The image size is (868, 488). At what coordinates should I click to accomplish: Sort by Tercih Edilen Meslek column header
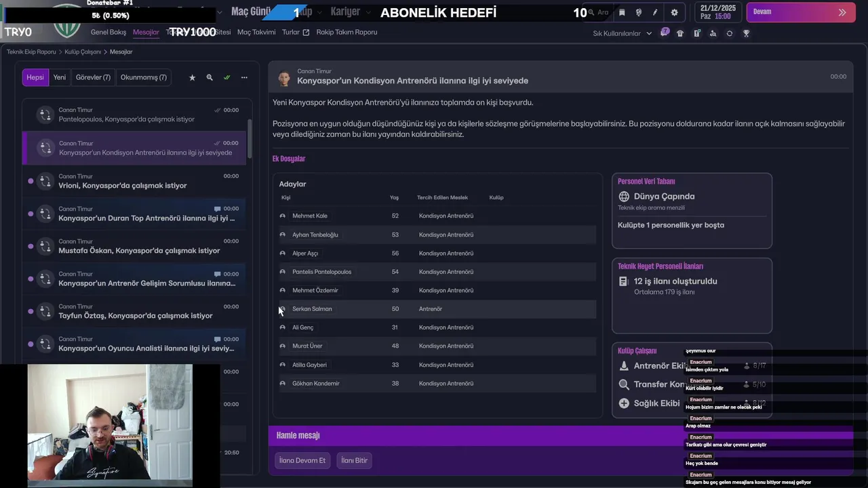(442, 198)
